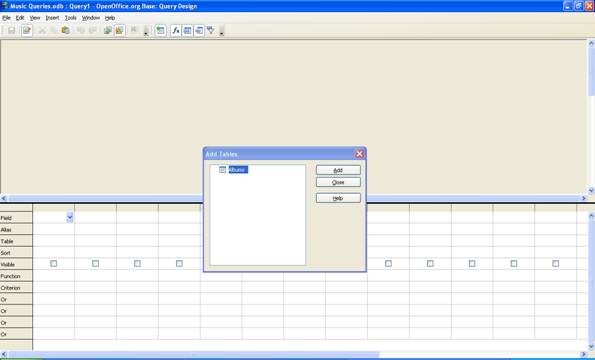The width and height of the screenshot is (595, 360).
Task: Click the Edit File toolbar icon
Action: coord(27,30)
